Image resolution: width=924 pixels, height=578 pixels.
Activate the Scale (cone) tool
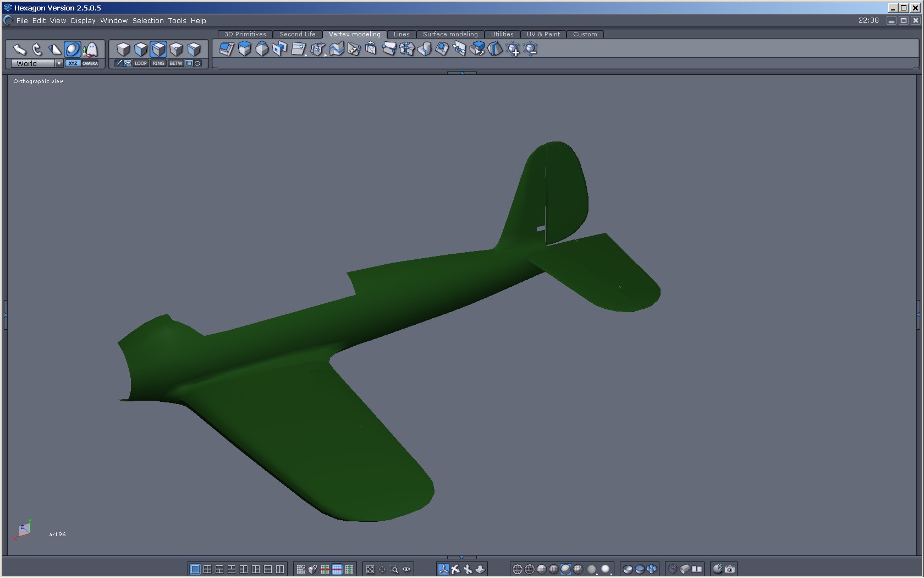(x=55, y=50)
